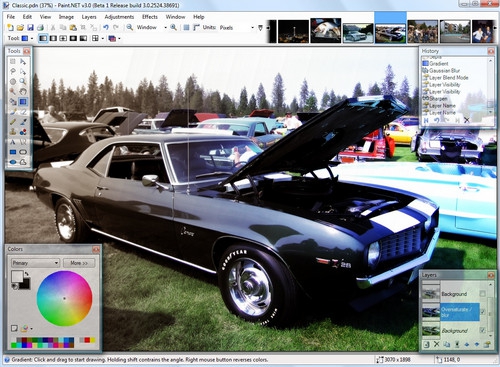
Task: Open the Help menu
Action: (199, 17)
